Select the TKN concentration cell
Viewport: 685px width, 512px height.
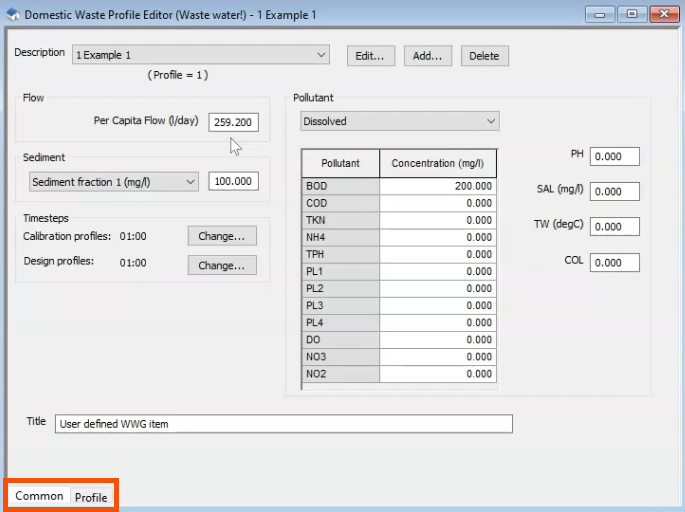pyautogui.click(x=438, y=220)
